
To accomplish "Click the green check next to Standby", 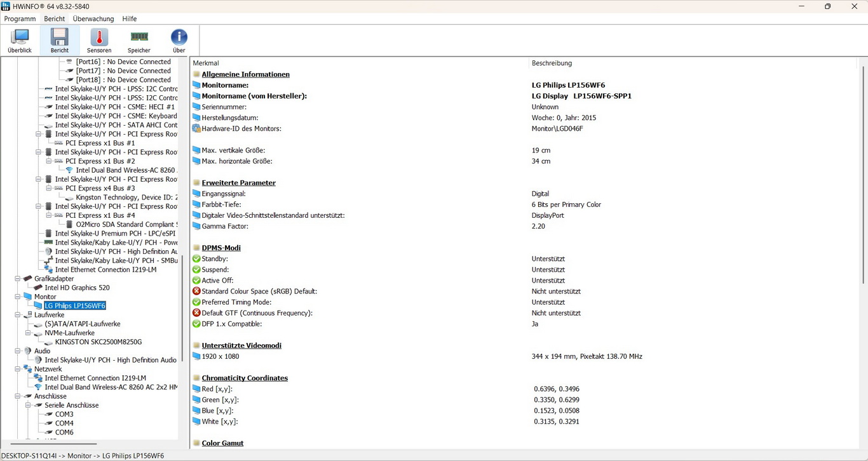I will [x=196, y=259].
